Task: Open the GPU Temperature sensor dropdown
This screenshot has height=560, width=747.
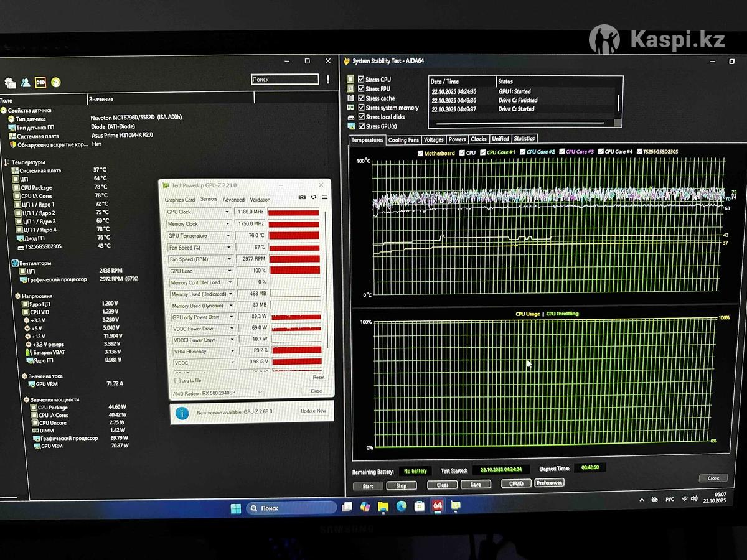Action: [228, 236]
